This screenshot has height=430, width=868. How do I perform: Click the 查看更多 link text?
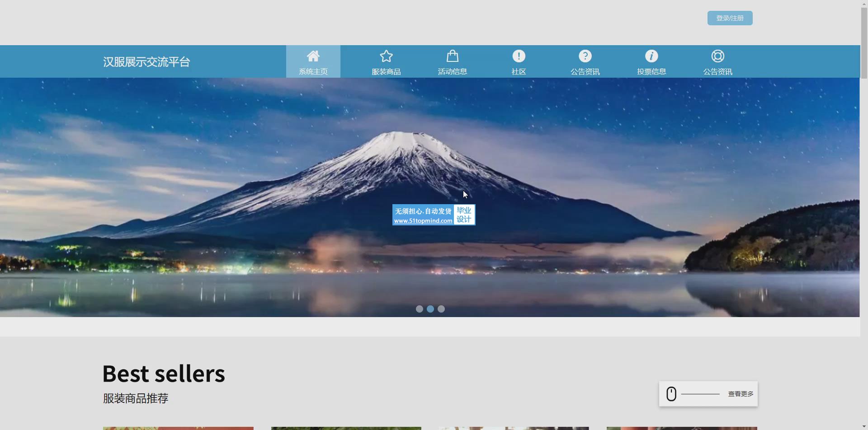click(x=741, y=394)
